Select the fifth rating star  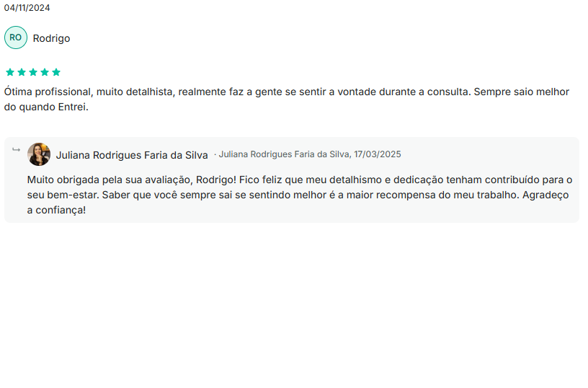tap(56, 72)
